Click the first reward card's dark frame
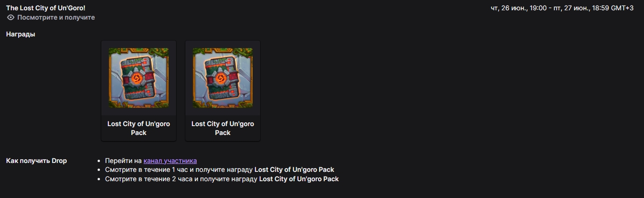Viewport: 644px width, 198px height. point(139,91)
